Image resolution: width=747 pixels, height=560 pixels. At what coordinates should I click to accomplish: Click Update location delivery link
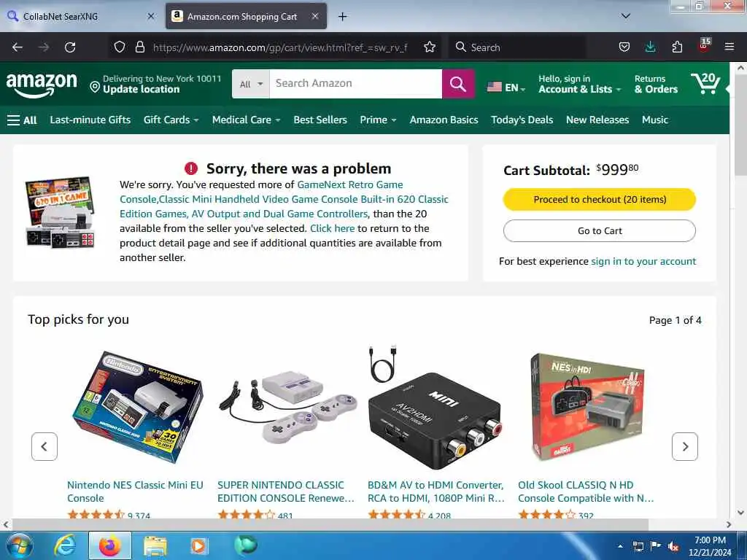click(x=141, y=90)
